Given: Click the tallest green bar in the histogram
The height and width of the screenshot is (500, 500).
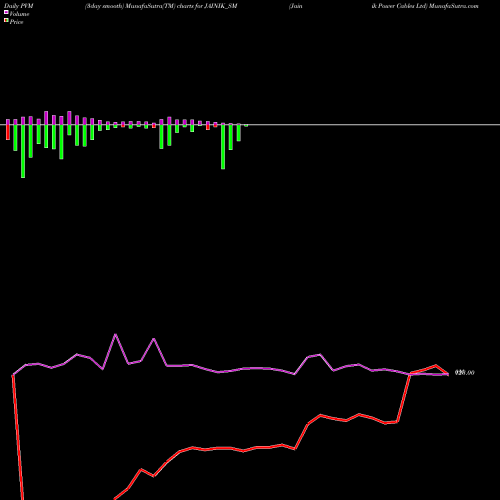Looking at the screenshot, I should pyautogui.click(x=23, y=151).
